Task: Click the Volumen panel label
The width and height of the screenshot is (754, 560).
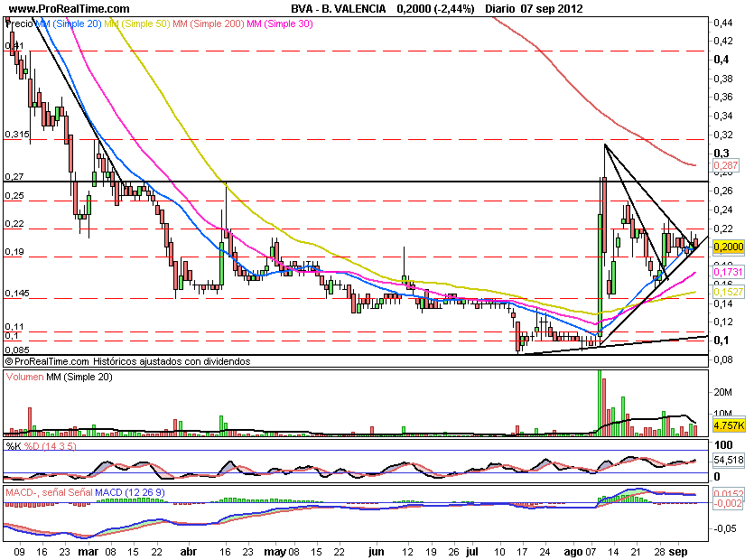Action: tap(25, 378)
